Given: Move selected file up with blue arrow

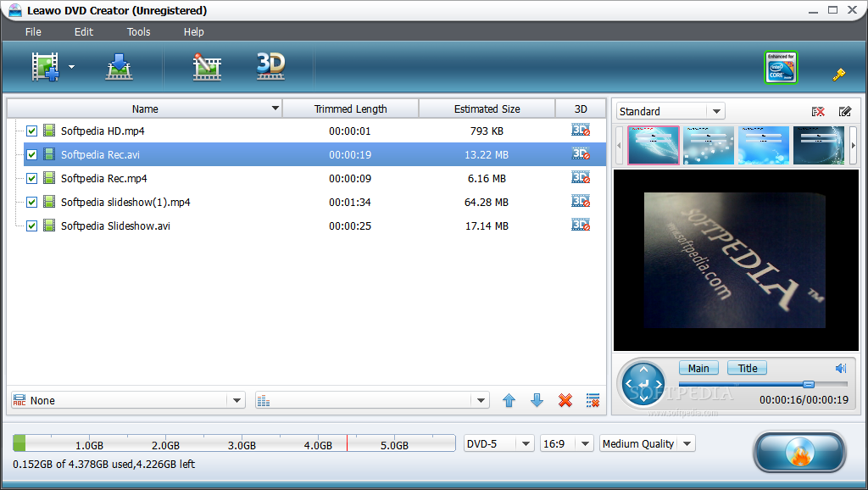Looking at the screenshot, I should 509,400.
